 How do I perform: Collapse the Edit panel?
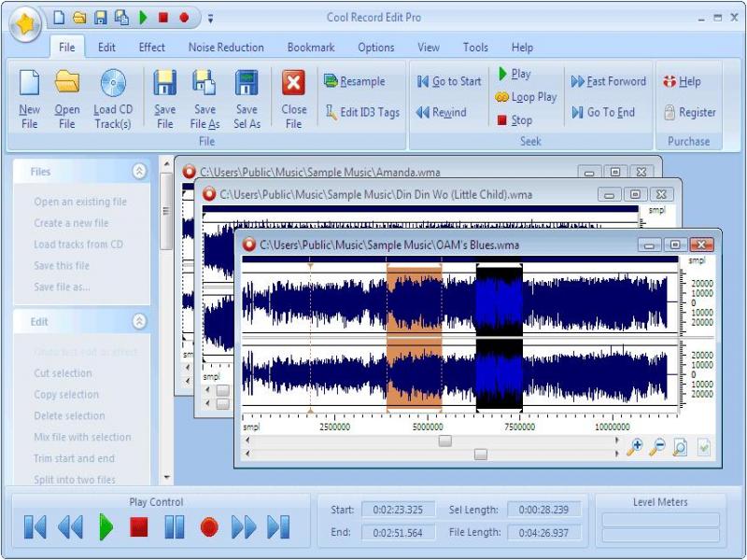click(x=140, y=321)
